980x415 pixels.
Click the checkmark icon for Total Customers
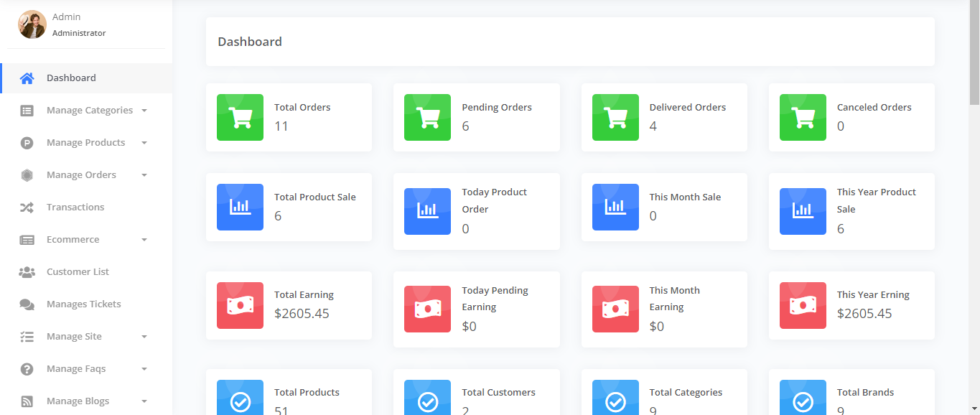[x=427, y=401]
